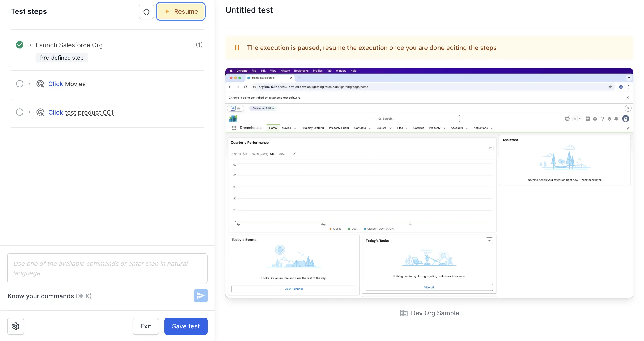The image size is (644, 341).
Task: Open the test settings gear icon
Action: point(15,326)
